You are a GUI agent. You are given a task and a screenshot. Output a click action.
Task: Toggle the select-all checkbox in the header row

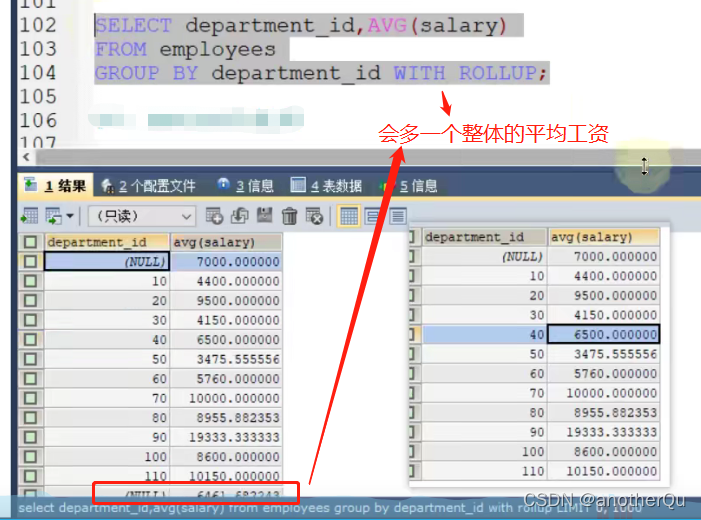(x=30, y=242)
